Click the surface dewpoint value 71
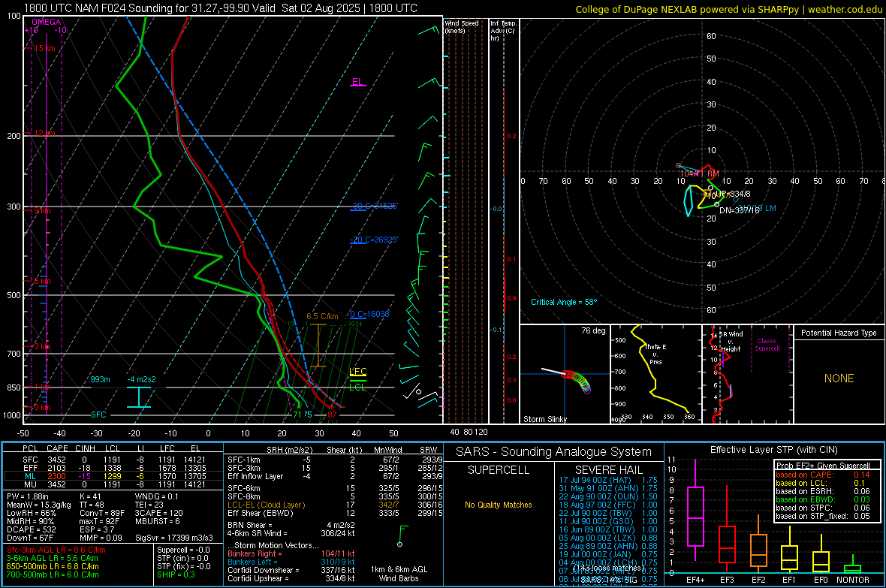The height and width of the screenshot is (588, 886). (x=297, y=415)
